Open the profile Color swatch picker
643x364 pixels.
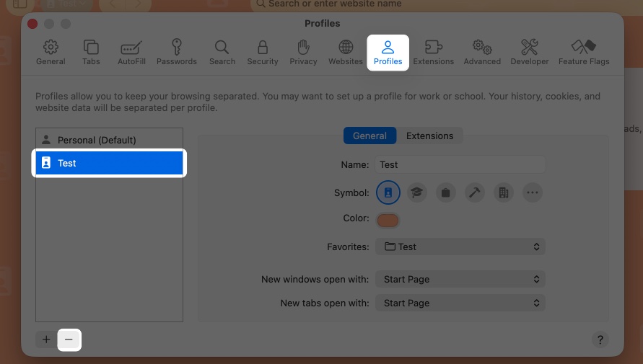[388, 219]
